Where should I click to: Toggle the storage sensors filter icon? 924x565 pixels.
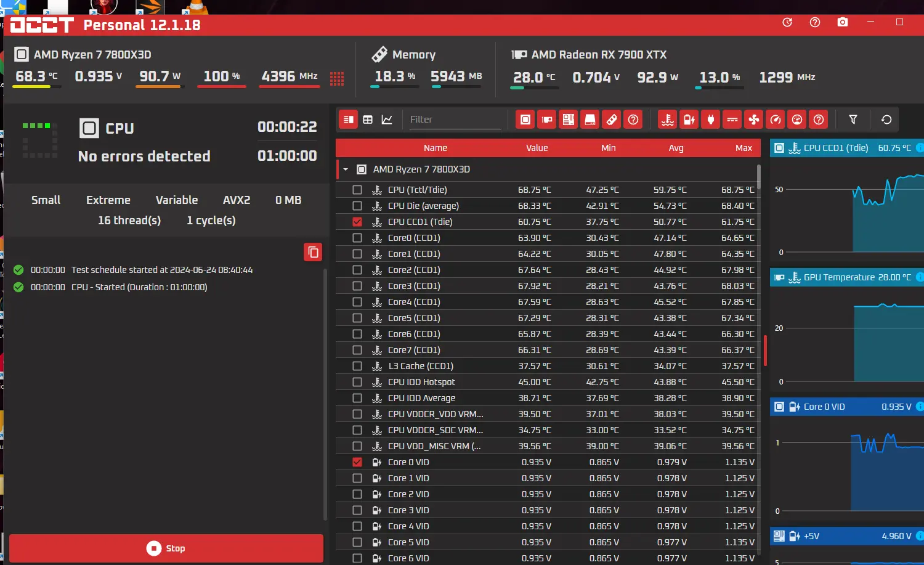pos(590,120)
